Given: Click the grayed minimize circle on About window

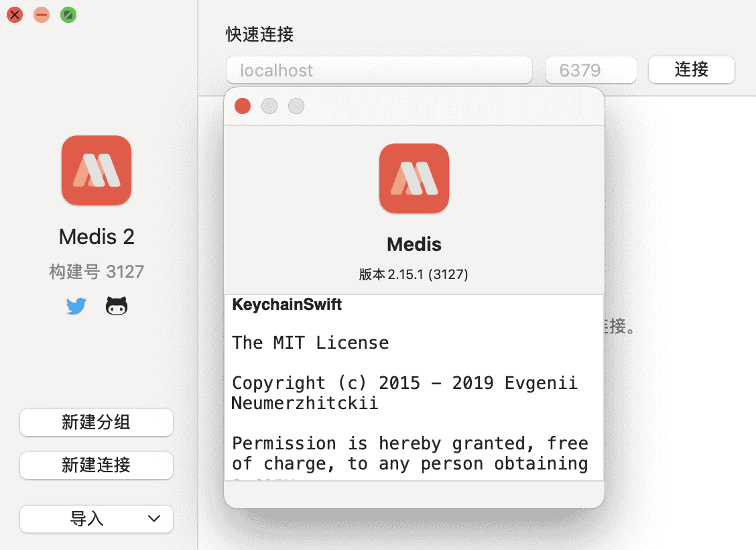Looking at the screenshot, I should 269,106.
